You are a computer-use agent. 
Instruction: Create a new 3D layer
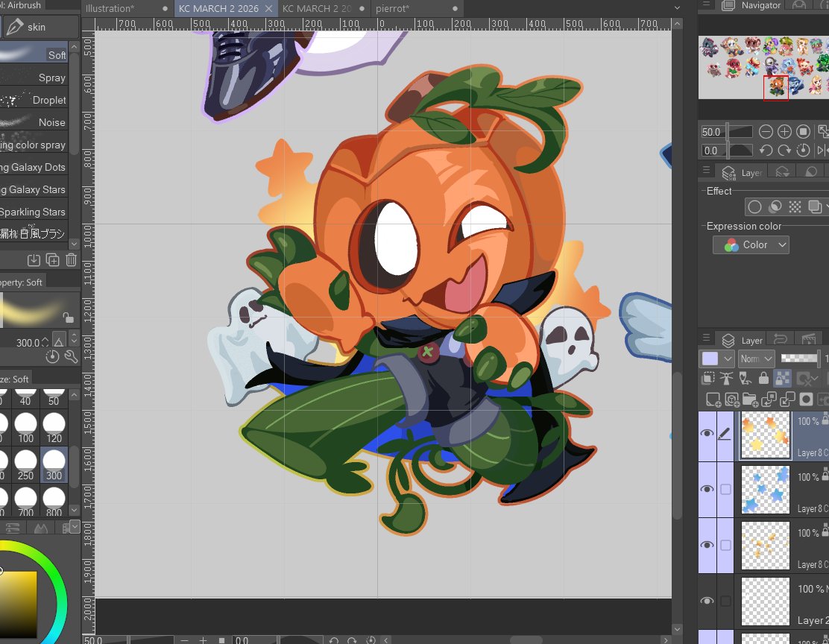[x=732, y=400]
